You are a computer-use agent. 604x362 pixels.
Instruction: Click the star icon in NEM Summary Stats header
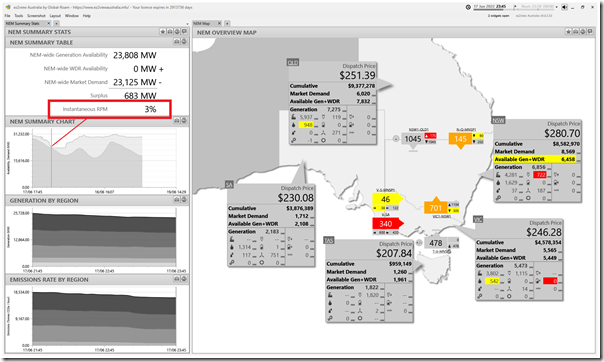(x=163, y=32)
